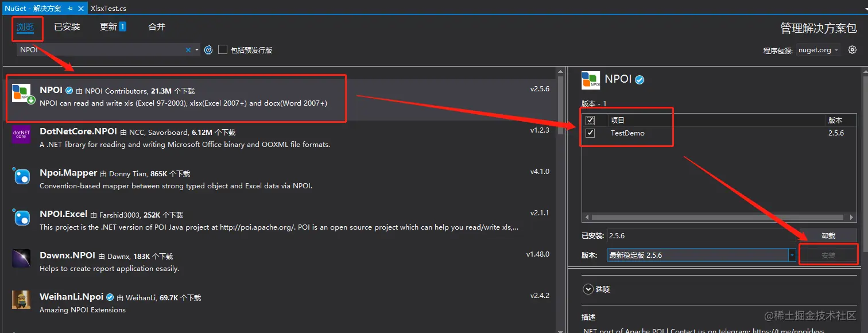Click project list horizontal scrollbar
The image size is (868, 333).
click(718, 218)
